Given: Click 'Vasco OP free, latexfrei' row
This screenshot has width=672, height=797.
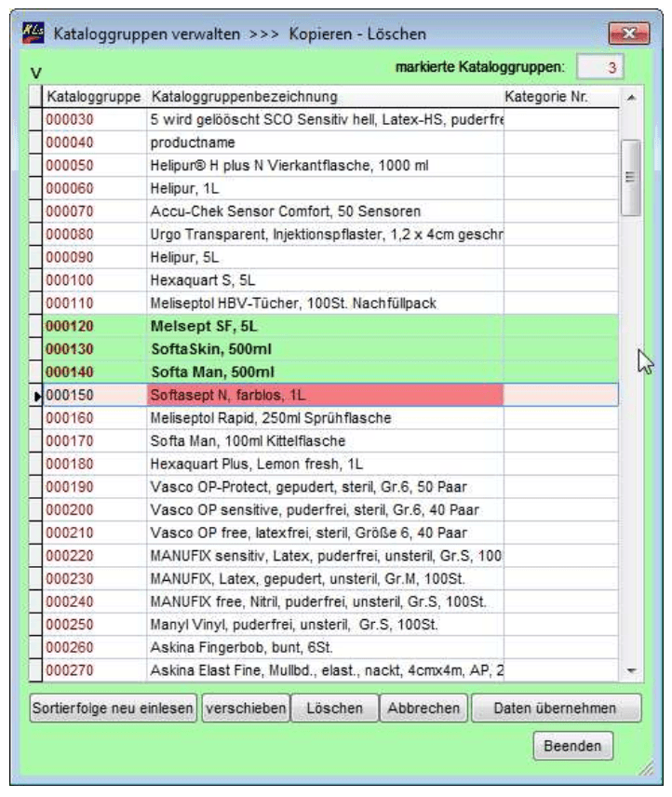Looking at the screenshot, I should [325, 534].
